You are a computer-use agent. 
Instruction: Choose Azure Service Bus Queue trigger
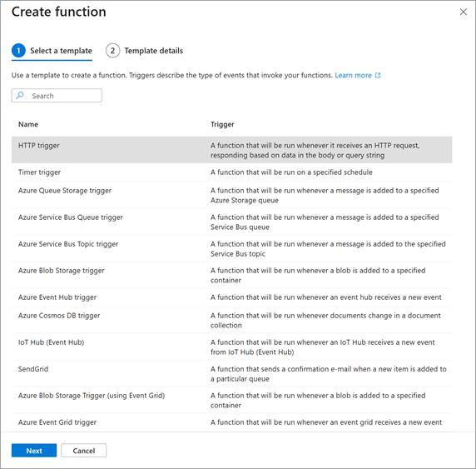coord(231,222)
